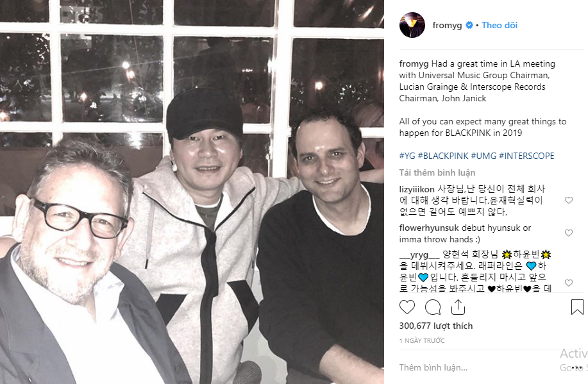The height and width of the screenshot is (384, 588).
Task: Expand comments via Tải thêm bình luận
Action: (437, 173)
